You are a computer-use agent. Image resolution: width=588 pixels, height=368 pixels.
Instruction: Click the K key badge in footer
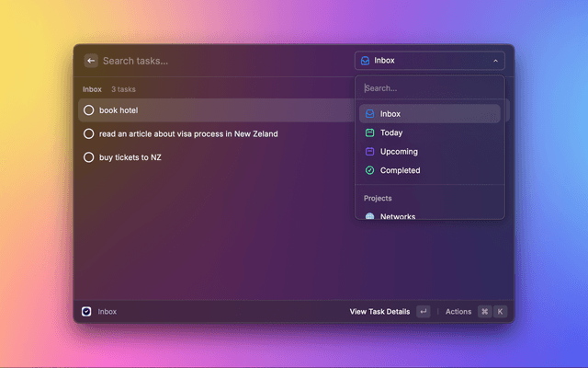(501, 312)
